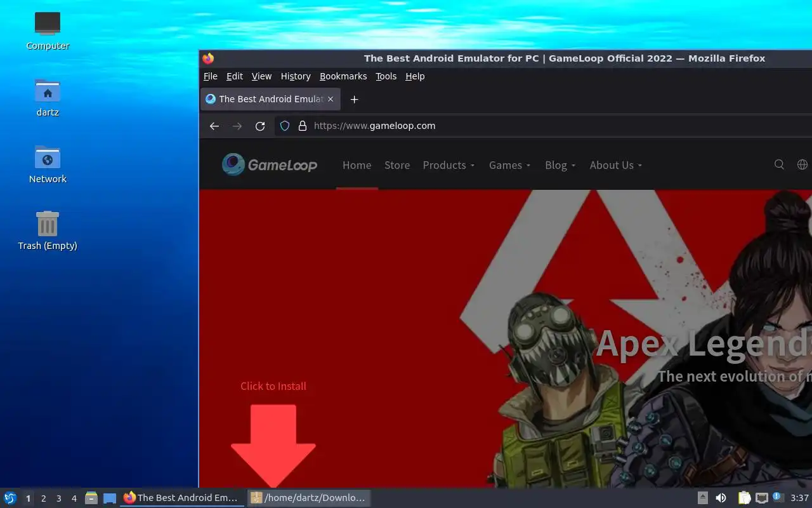This screenshot has width=812, height=508.
Task: Click the /home/dartz/Downlo... taskbar button
Action: click(x=309, y=498)
